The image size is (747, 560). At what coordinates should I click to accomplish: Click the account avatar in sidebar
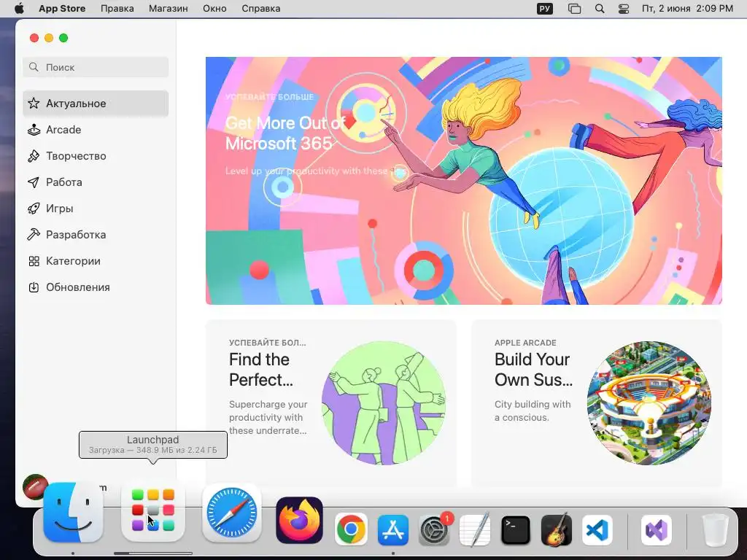point(35,486)
